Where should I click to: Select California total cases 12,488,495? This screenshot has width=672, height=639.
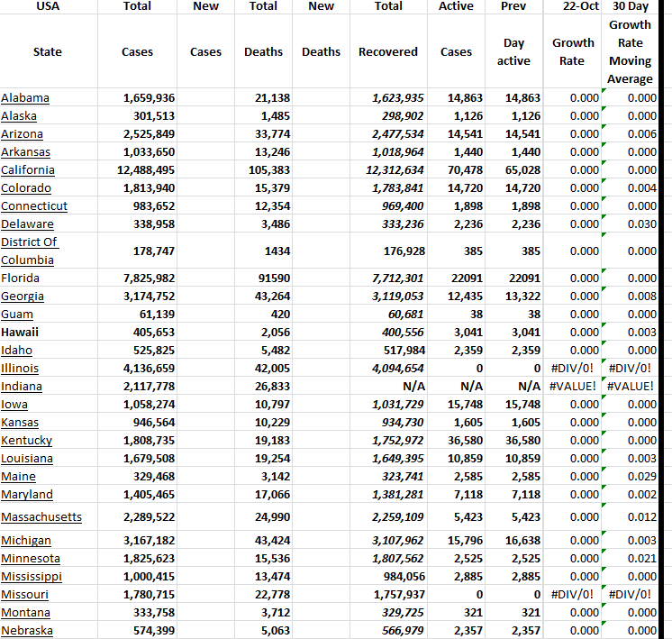tap(137, 170)
